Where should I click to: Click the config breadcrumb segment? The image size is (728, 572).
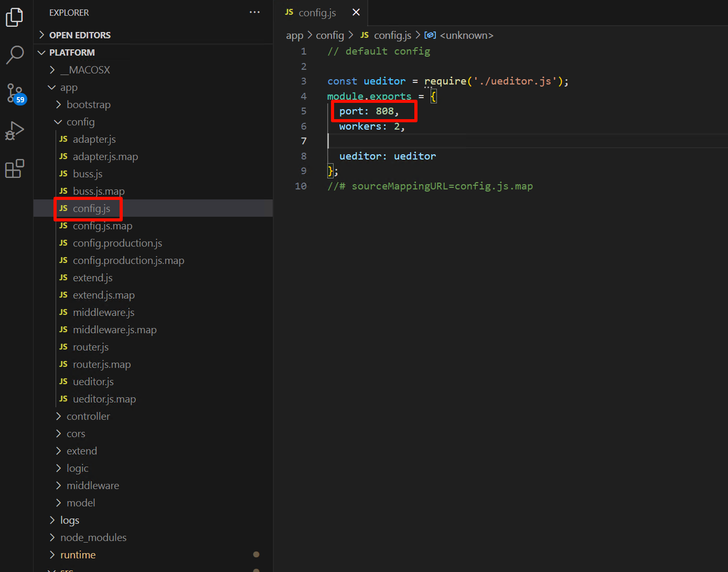(x=330, y=35)
